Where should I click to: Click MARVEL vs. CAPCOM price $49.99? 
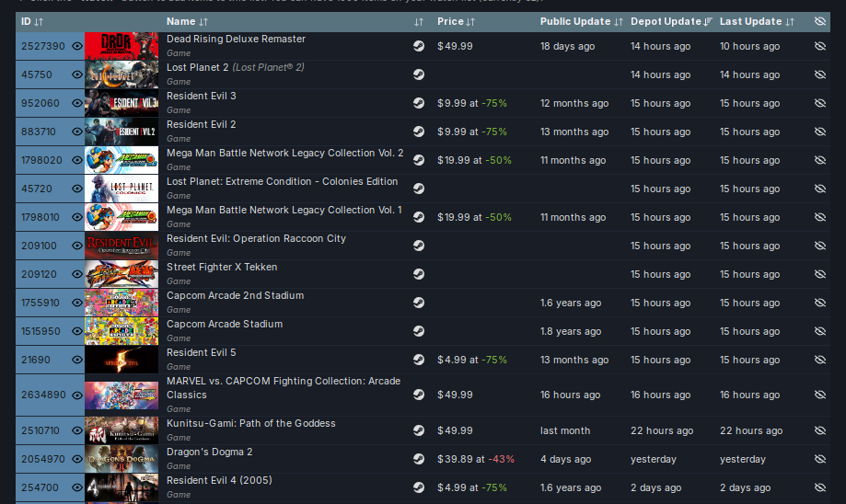pyautogui.click(x=455, y=395)
